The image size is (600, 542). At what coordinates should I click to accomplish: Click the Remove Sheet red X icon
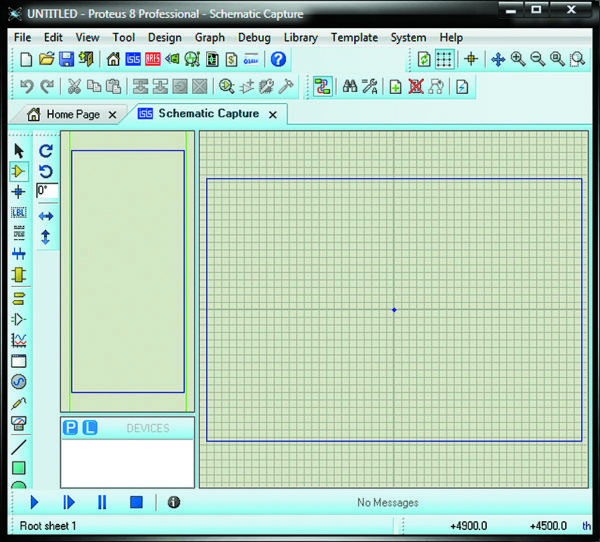point(416,87)
